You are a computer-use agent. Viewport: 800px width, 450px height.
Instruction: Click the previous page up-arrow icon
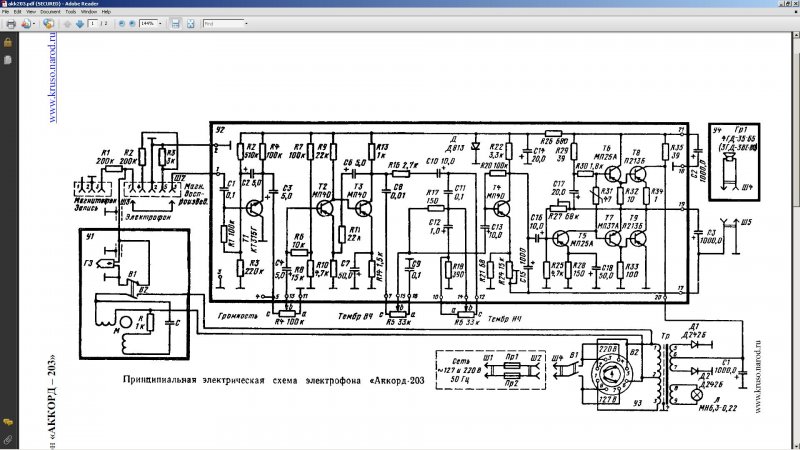click(x=67, y=23)
